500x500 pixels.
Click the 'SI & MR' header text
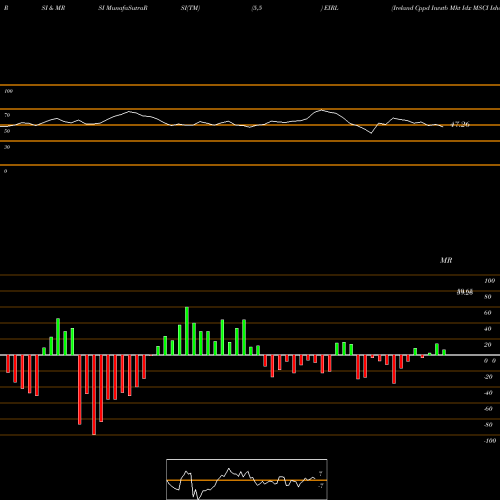click(x=53, y=8)
